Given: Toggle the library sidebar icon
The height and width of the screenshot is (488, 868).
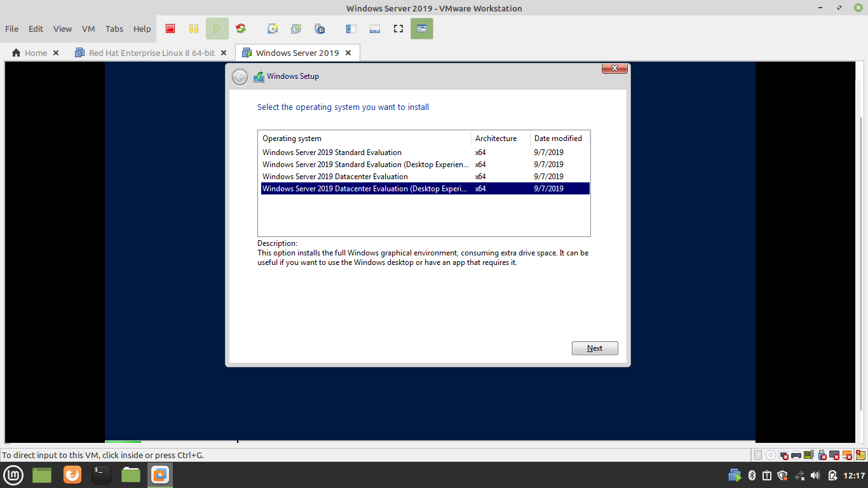Looking at the screenshot, I should coord(351,29).
